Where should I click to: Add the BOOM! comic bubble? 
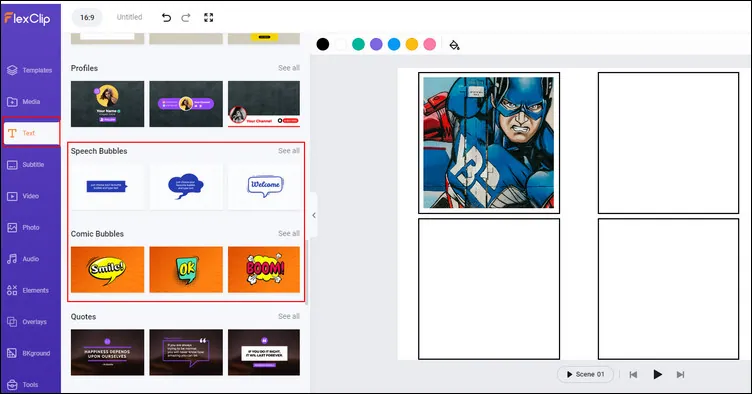264,269
